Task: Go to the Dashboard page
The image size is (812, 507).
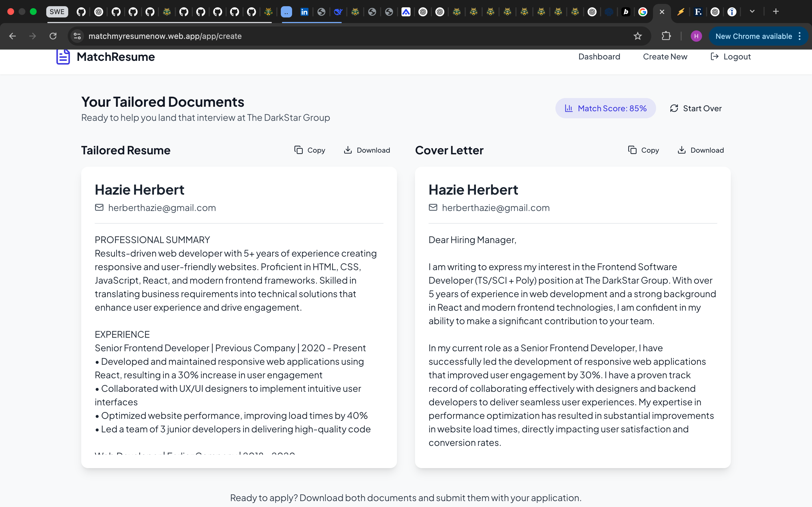Action: [x=599, y=57]
